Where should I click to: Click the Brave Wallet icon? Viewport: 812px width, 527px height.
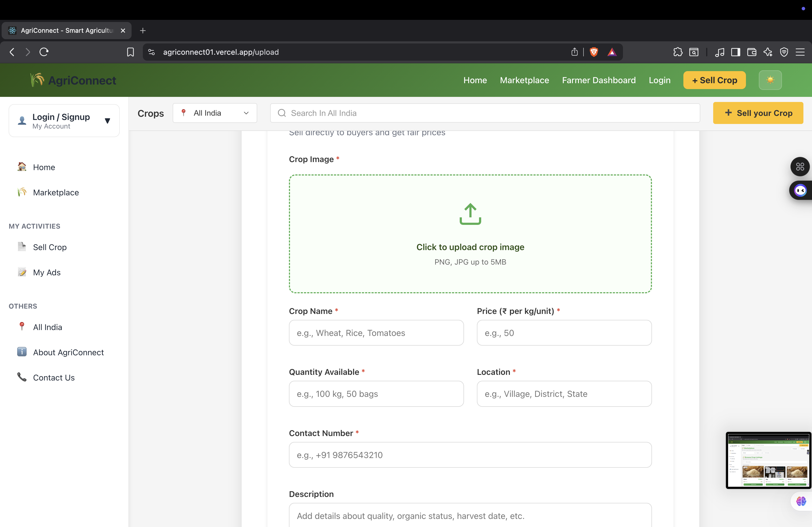coord(752,52)
